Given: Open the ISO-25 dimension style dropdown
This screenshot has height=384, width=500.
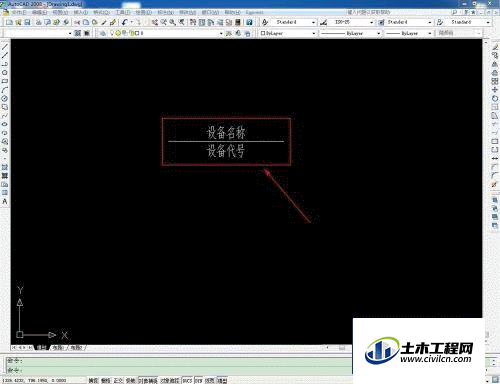Looking at the screenshot, I should click(x=372, y=22).
